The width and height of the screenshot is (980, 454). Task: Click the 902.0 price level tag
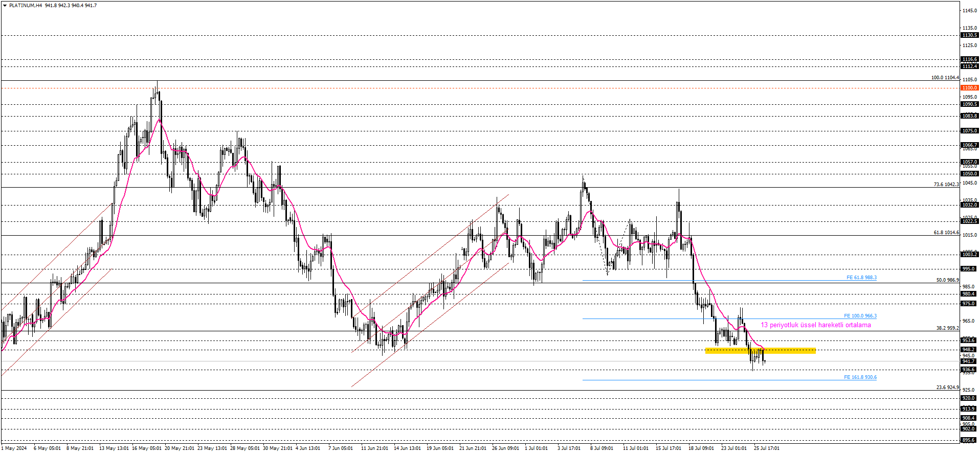tap(969, 429)
